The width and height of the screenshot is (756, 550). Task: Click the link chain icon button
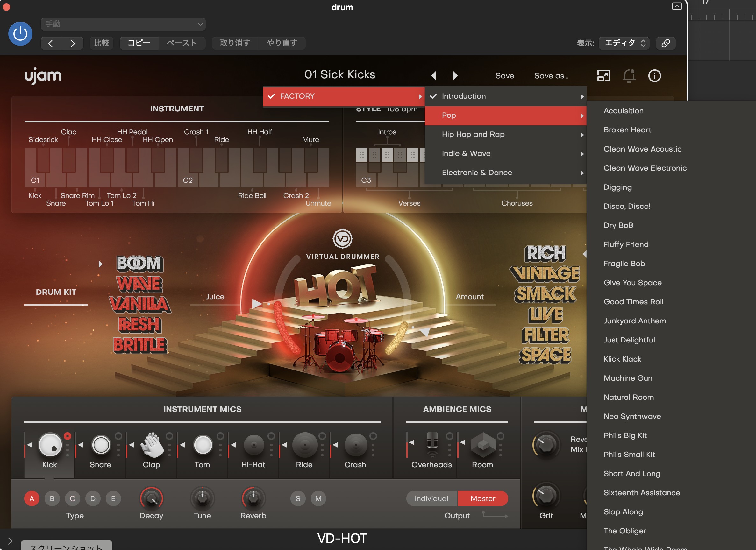click(666, 43)
